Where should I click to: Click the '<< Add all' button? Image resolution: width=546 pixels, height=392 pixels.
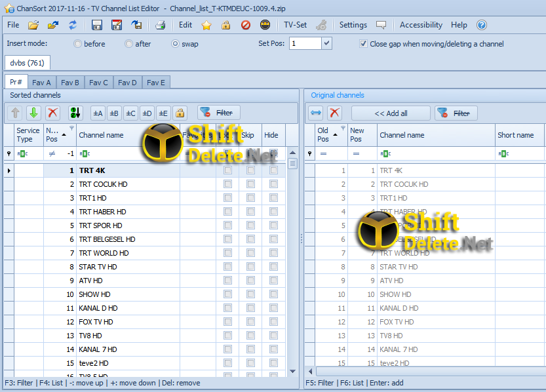391,113
